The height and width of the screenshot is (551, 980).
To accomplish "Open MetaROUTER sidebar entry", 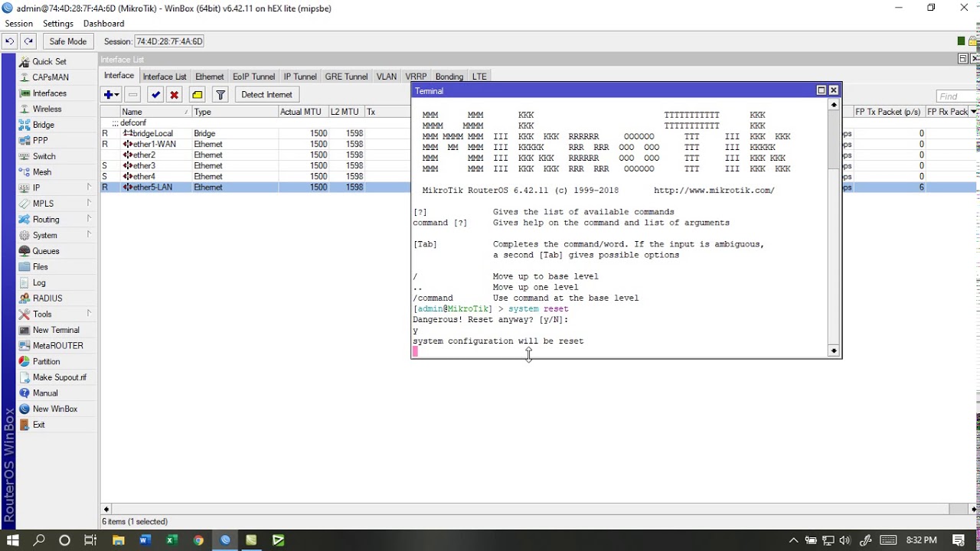I will (x=57, y=346).
